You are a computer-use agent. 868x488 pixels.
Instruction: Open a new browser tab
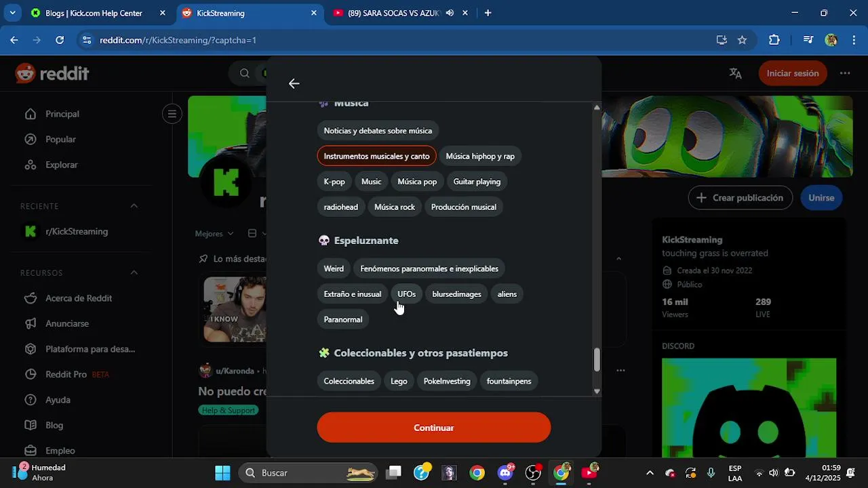click(x=488, y=13)
